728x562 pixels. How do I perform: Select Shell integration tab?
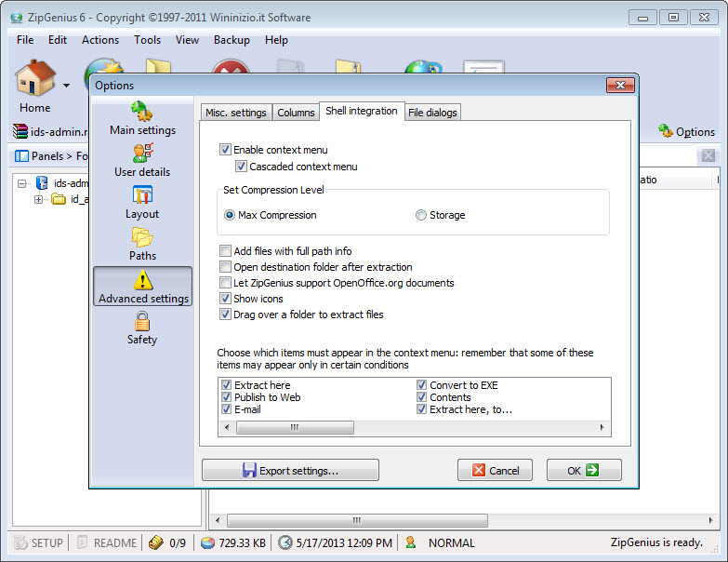[x=362, y=111]
